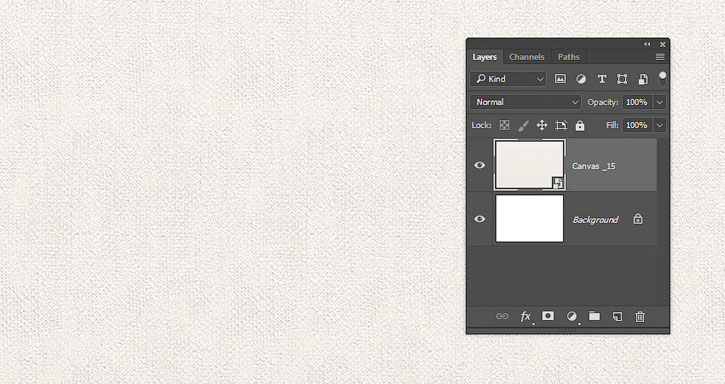725x384 pixels.
Task: Click the Fill label
Action: (x=612, y=125)
